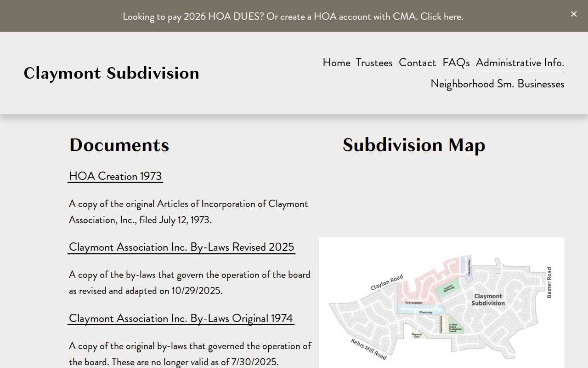The width and height of the screenshot is (588, 368).
Task: Click the subdivision map image
Action: click(x=442, y=303)
